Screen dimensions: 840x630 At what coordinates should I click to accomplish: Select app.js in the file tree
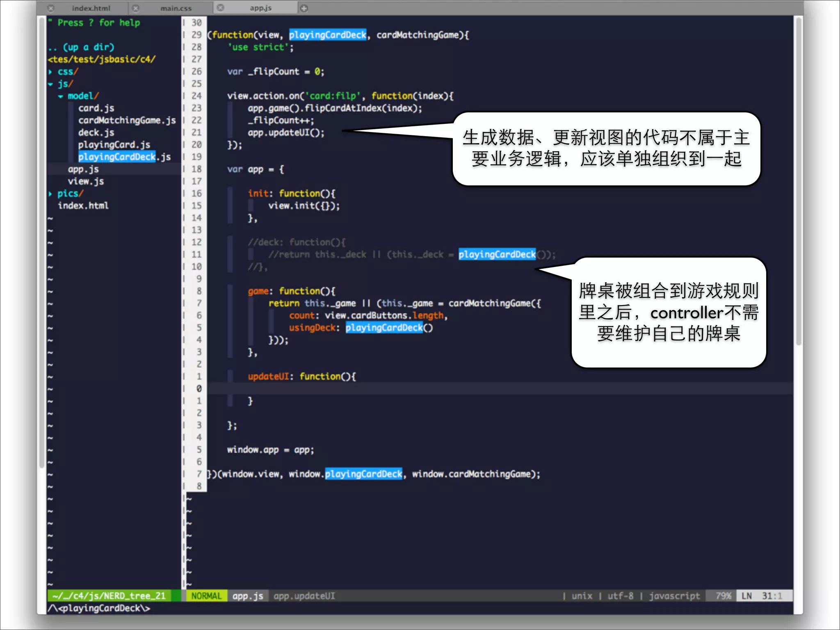tap(83, 169)
